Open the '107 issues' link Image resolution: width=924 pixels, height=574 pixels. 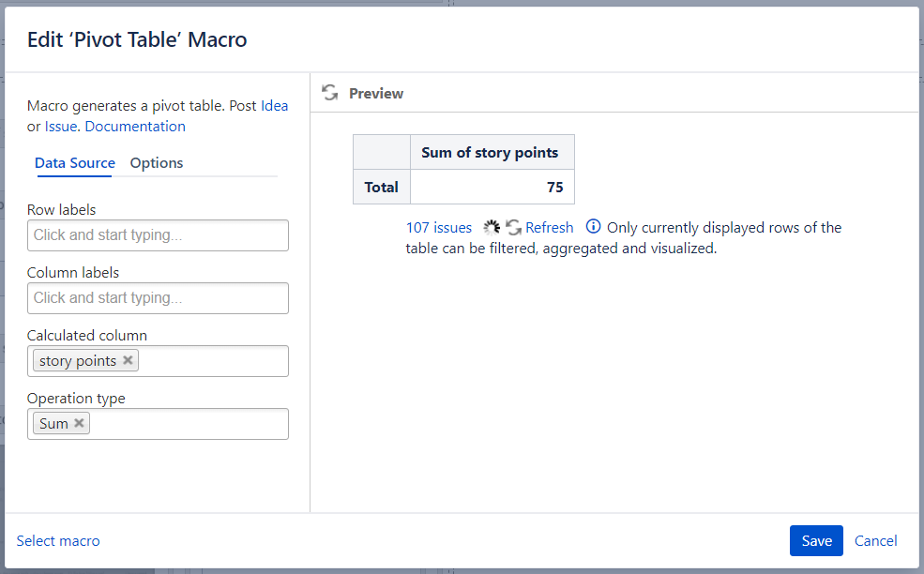click(439, 227)
